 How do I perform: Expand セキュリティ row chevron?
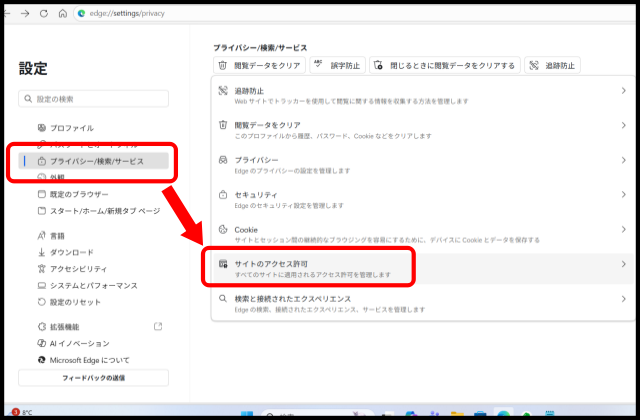tap(623, 195)
